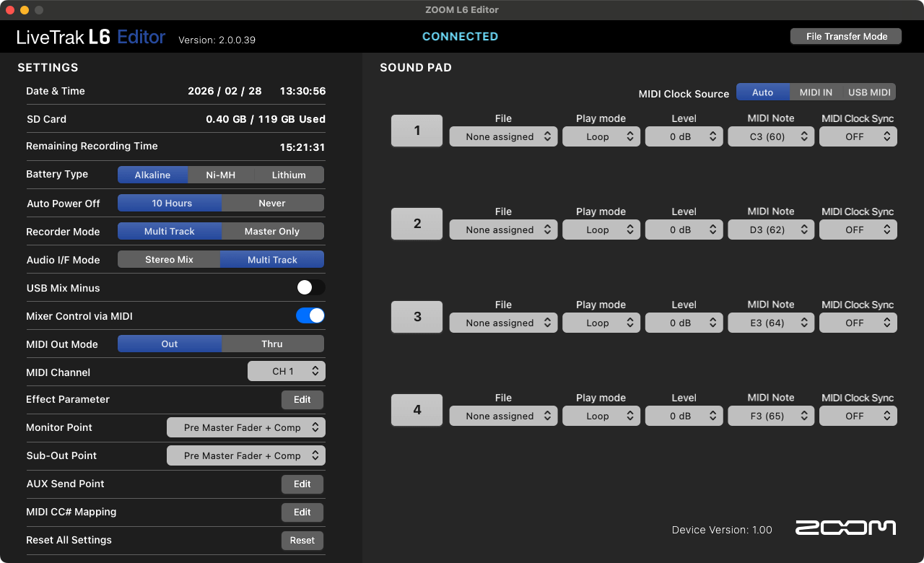
Task: Expand the Monitor Point dropdown
Action: 245,428
